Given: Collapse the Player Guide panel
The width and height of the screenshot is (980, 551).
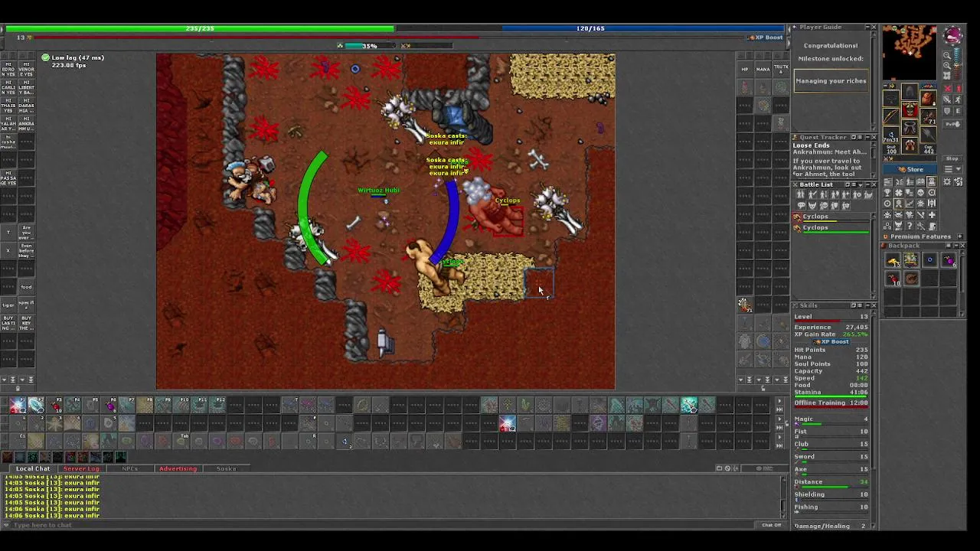Looking at the screenshot, I should [x=867, y=27].
